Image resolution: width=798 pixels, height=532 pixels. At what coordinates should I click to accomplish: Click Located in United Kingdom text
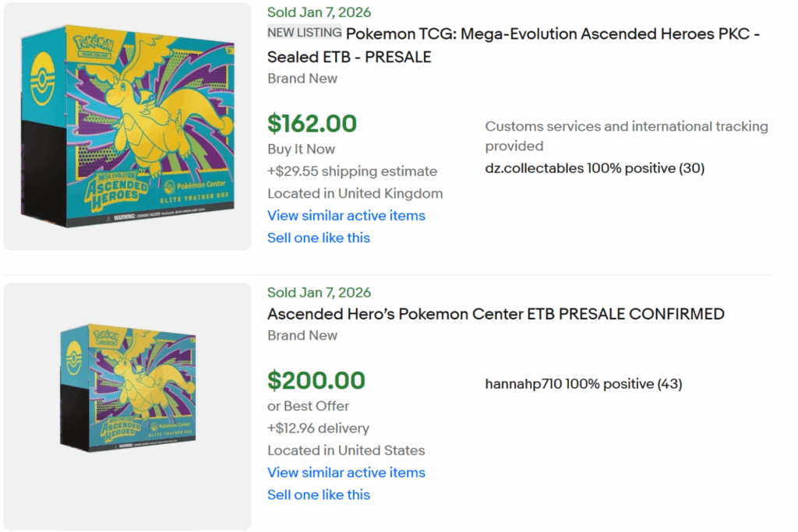pyautogui.click(x=355, y=193)
